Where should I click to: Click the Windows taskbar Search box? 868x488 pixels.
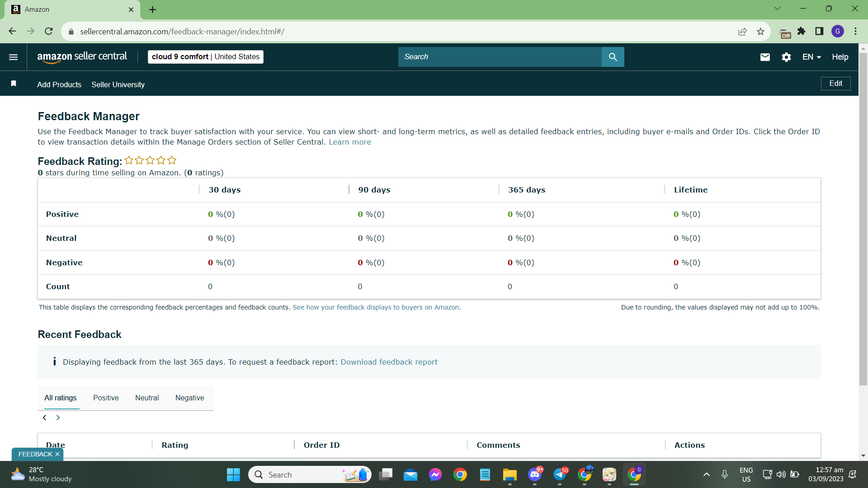(310, 474)
